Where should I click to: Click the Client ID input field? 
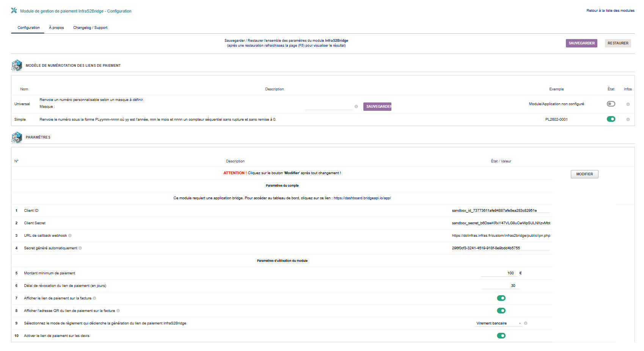[x=500, y=211]
